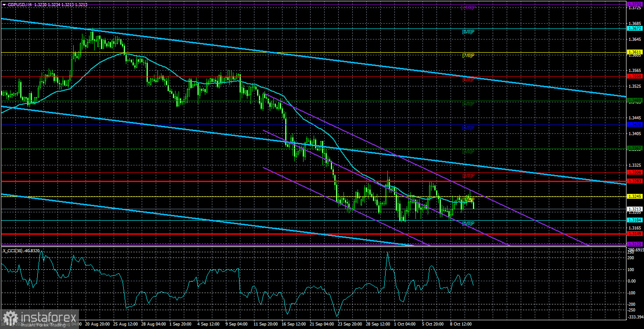
Task: Select the X_CCI(30) -40.8320 indicator label
Action: point(21,250)
